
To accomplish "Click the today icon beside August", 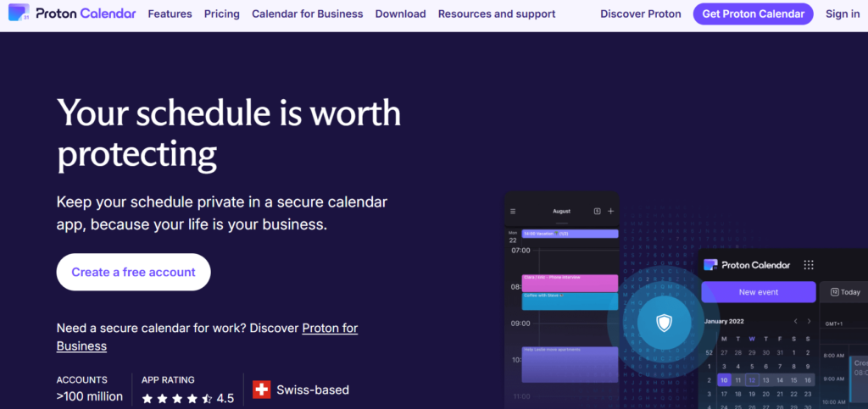I will (598, 211).
